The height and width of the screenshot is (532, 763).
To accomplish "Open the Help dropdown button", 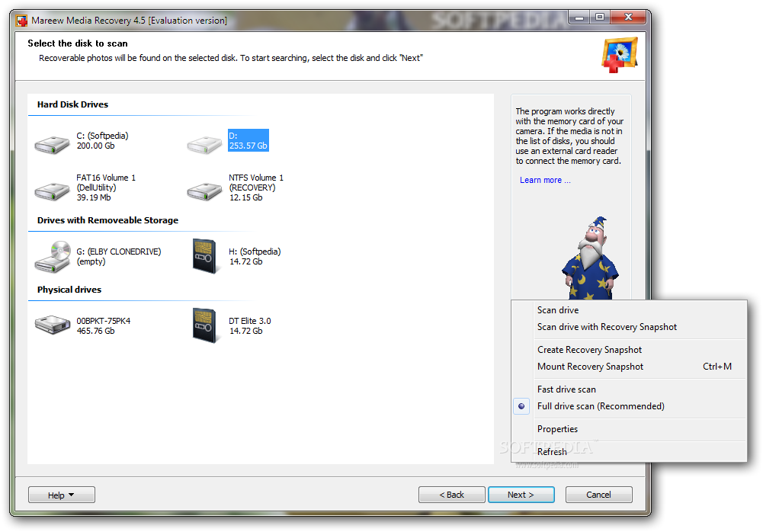I will coord(62,495).
